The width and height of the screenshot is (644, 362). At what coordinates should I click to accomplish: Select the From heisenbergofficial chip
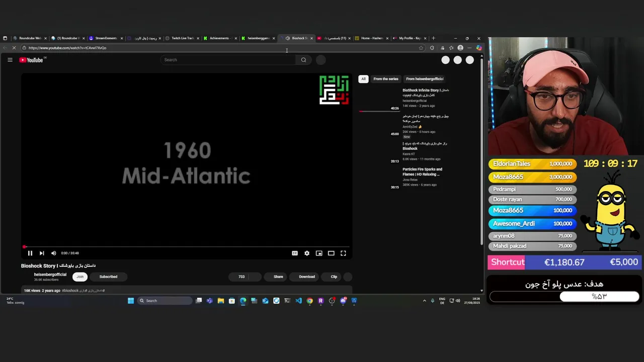click(425, 79)
